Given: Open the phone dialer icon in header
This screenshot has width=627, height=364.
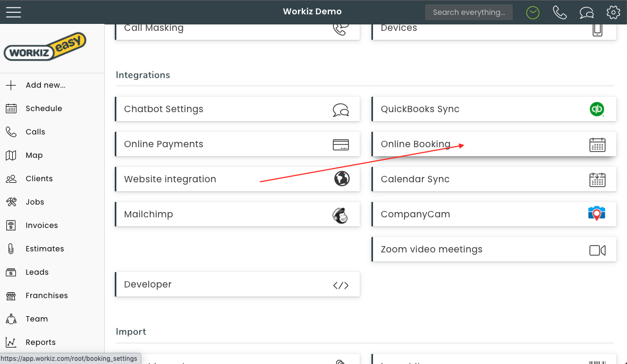Looking at the screenshot, I should [x=560, y=12].
